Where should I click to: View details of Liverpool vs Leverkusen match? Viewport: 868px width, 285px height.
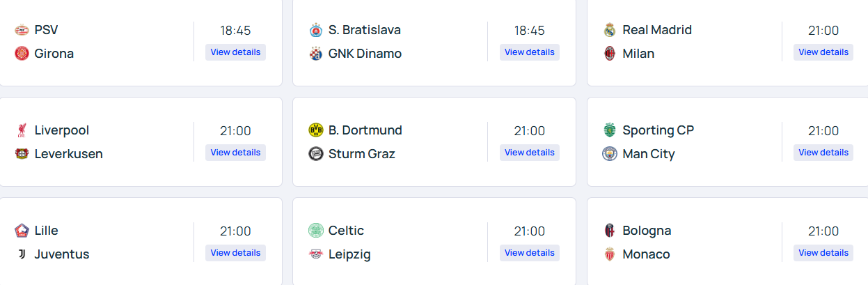[235, 153]
